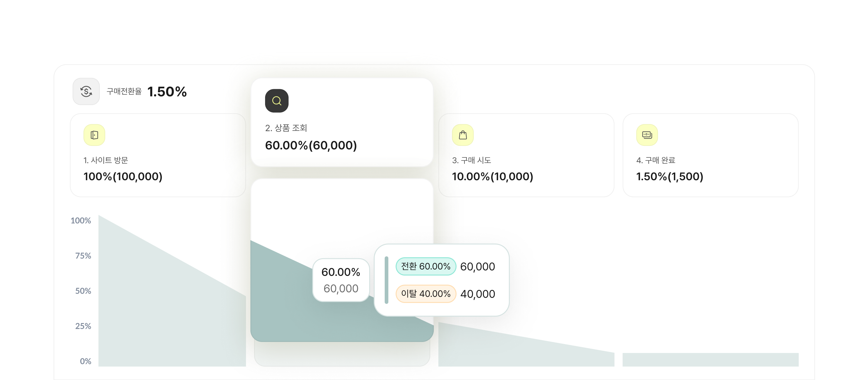Click the 1.50% conversion rate value
This screenshot has height=380, width=868.
point(167,92)
